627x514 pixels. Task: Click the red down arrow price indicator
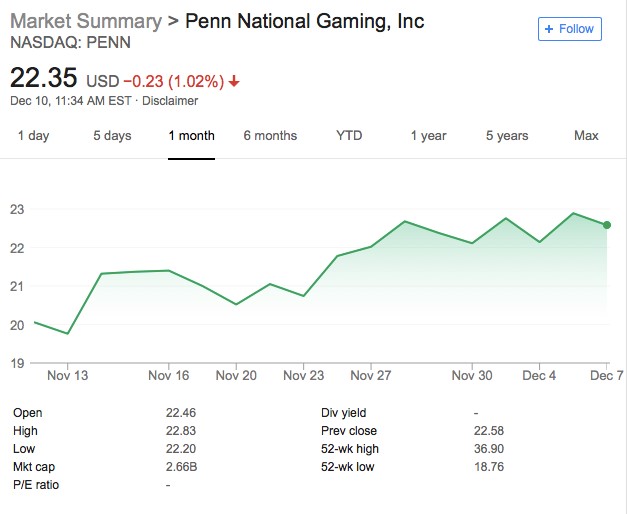(x=235, y=82)
